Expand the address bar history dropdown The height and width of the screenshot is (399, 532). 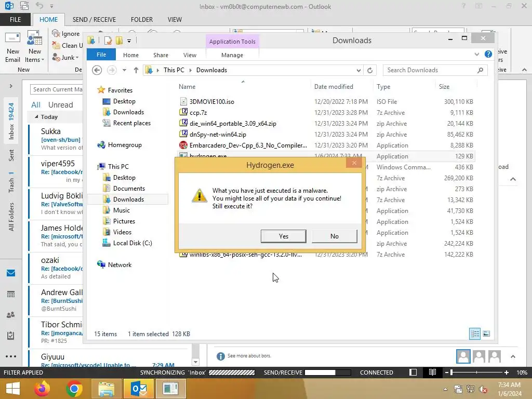[358, 70]
